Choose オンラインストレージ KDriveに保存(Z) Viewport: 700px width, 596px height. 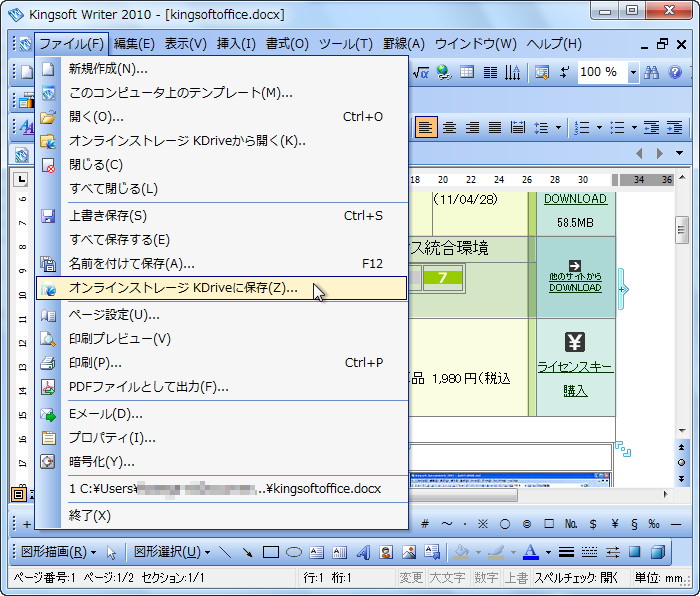coord(221,288)
